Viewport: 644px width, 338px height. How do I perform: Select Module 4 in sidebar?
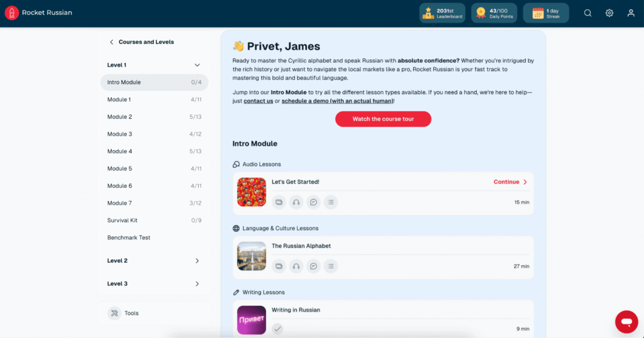pyautogui.click(x=154, y=151)
